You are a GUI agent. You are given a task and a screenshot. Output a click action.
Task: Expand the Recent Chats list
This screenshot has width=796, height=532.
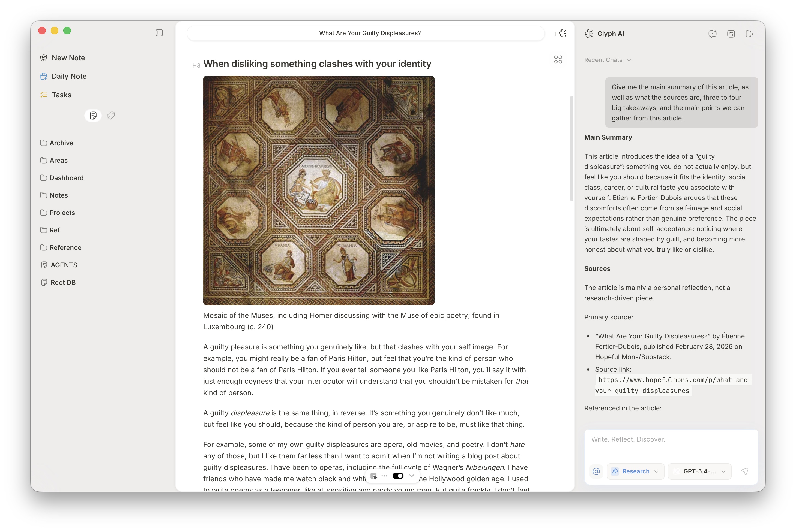point(629,60)
